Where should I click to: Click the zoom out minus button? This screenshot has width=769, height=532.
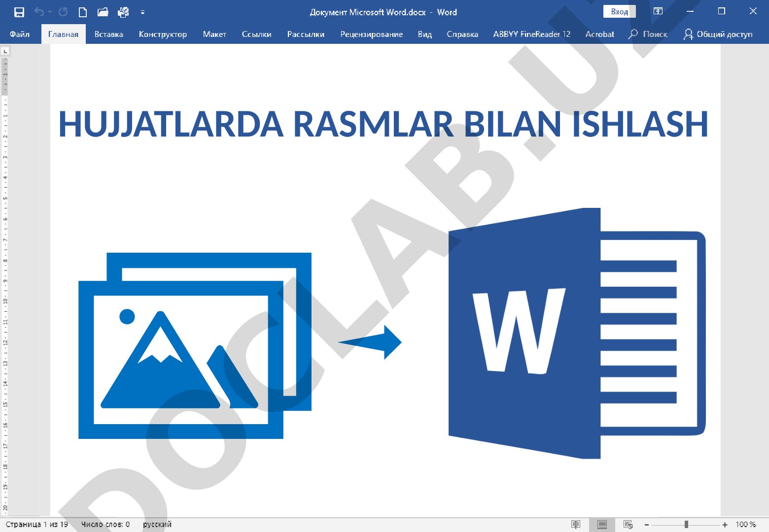(647, 525)
